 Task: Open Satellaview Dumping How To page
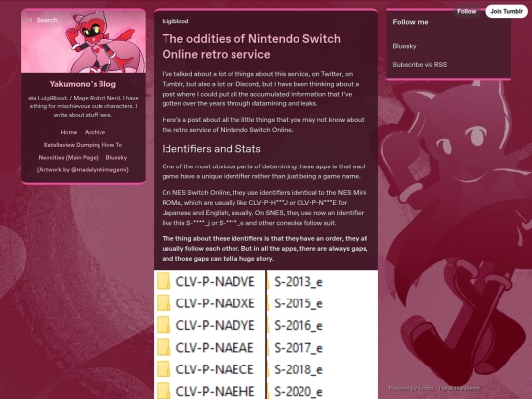coord(83,145)
